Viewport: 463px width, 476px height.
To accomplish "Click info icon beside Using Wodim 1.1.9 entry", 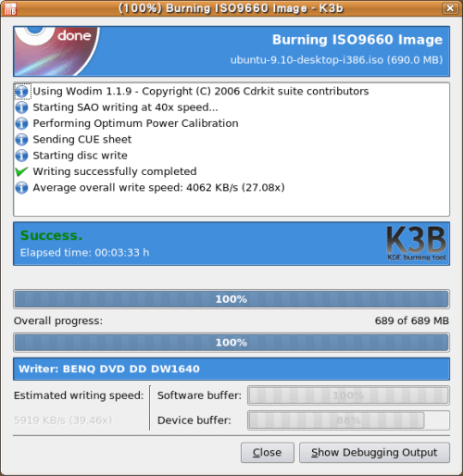I will pyautogui.click(x=21, y=92).
